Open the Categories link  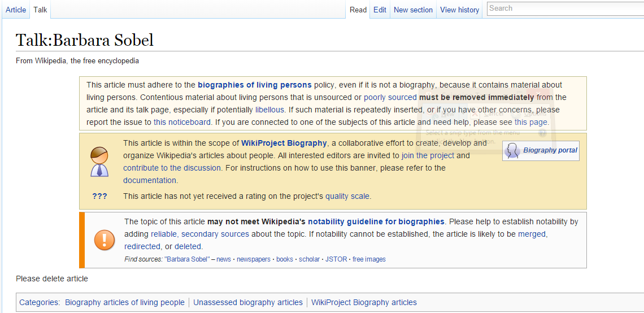tap(38, 302)
